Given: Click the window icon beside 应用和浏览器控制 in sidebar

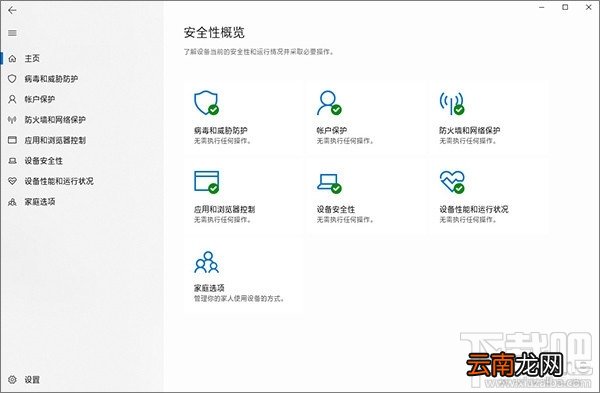Looking at the screenshot, I should (12, 140).
